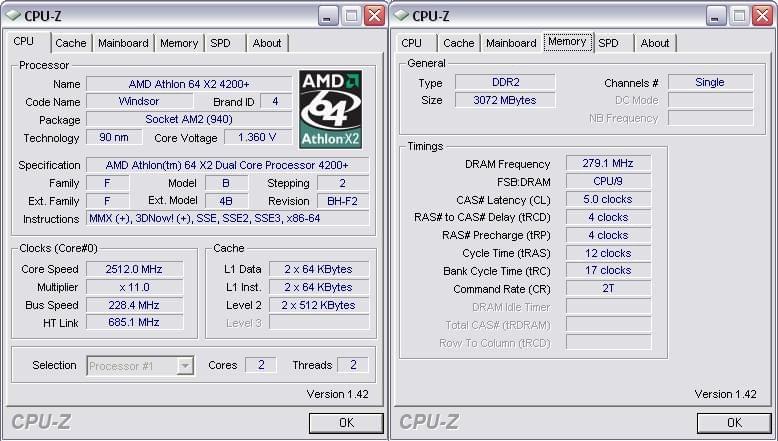Close the left CPU-Z window
This screenshot has height=441, width=778.
[x=375, y=16]
